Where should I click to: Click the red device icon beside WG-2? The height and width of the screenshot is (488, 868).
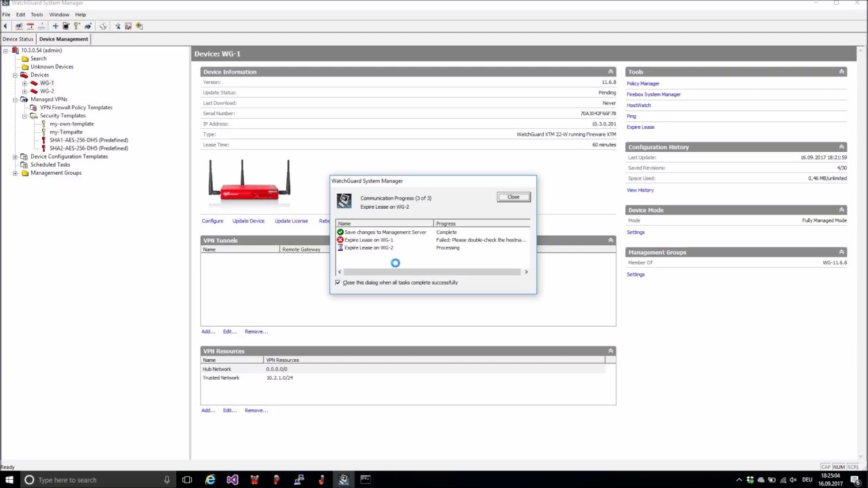[34, 91]
